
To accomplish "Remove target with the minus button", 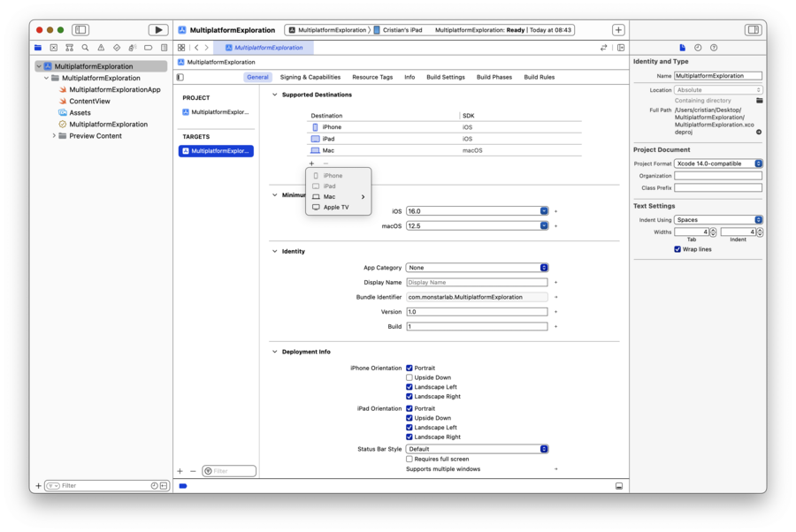I will click(193, 471).
